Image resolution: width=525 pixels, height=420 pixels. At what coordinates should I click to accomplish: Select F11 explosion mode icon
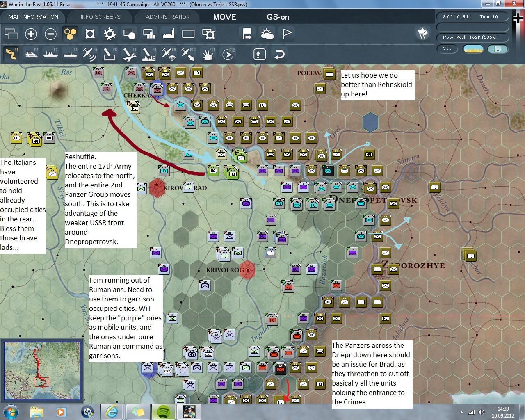click(208, 54)
